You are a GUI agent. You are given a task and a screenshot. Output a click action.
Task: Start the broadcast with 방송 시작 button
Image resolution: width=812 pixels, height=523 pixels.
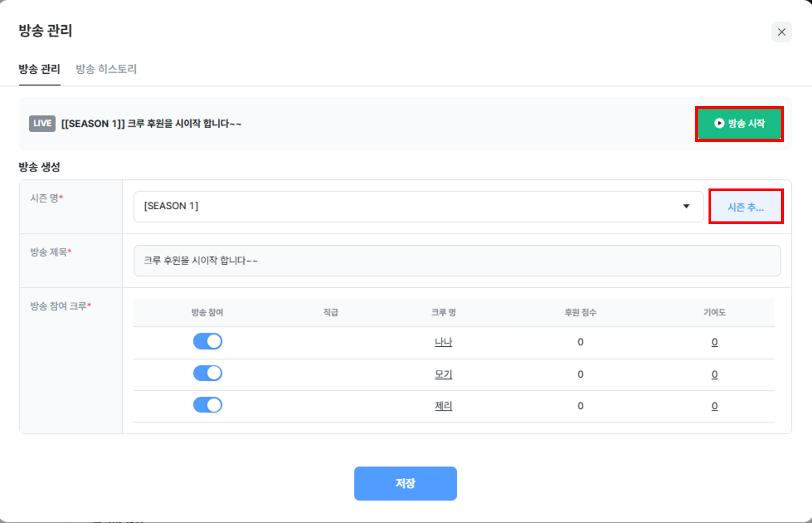(739, 124)
